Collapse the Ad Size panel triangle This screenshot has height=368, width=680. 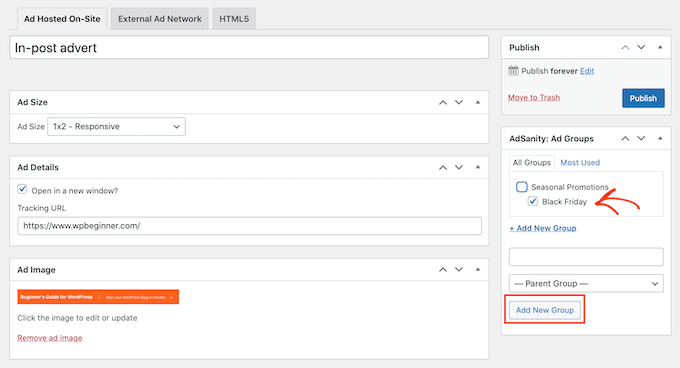click(x=478, y=102)
